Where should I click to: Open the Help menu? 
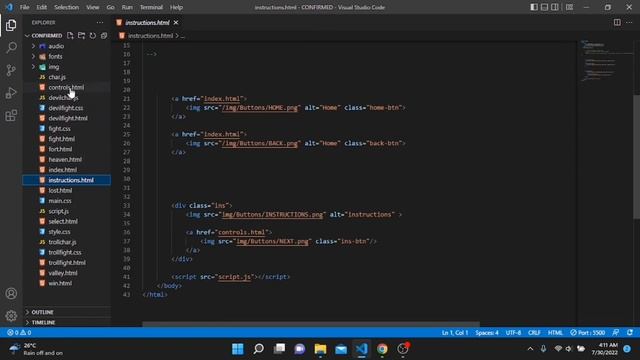point(176,7)
